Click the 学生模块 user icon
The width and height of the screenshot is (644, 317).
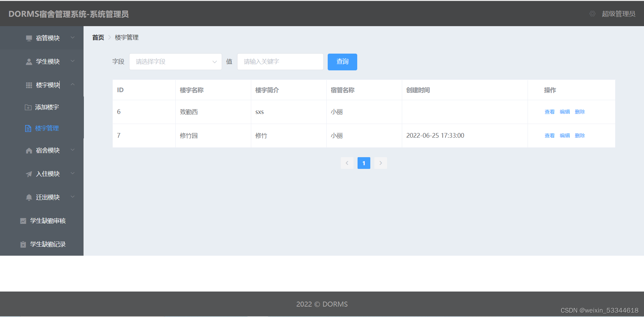point(29,62)
